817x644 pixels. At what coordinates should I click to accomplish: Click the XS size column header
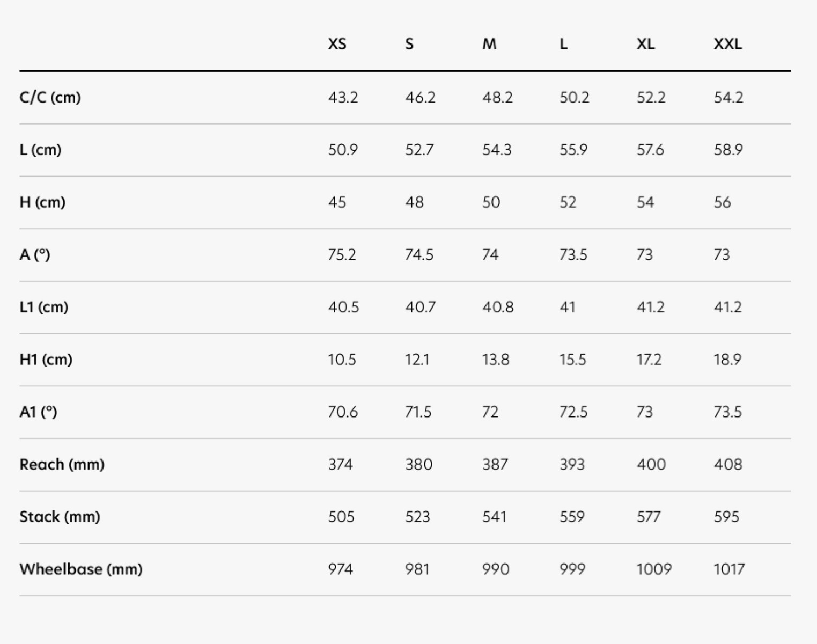[x=337, y=44]
